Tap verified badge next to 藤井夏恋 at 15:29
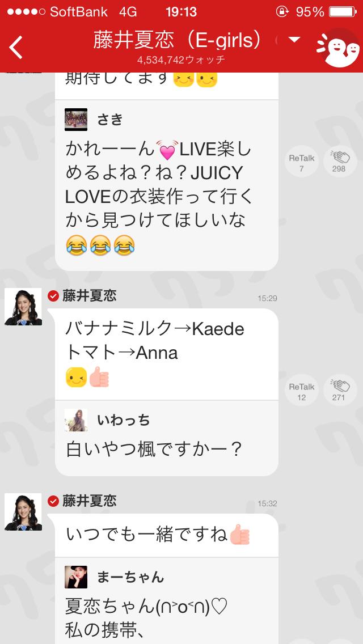The width and height of the screenshot is (363, 644). pyautogui.click(x=53, y=296)
